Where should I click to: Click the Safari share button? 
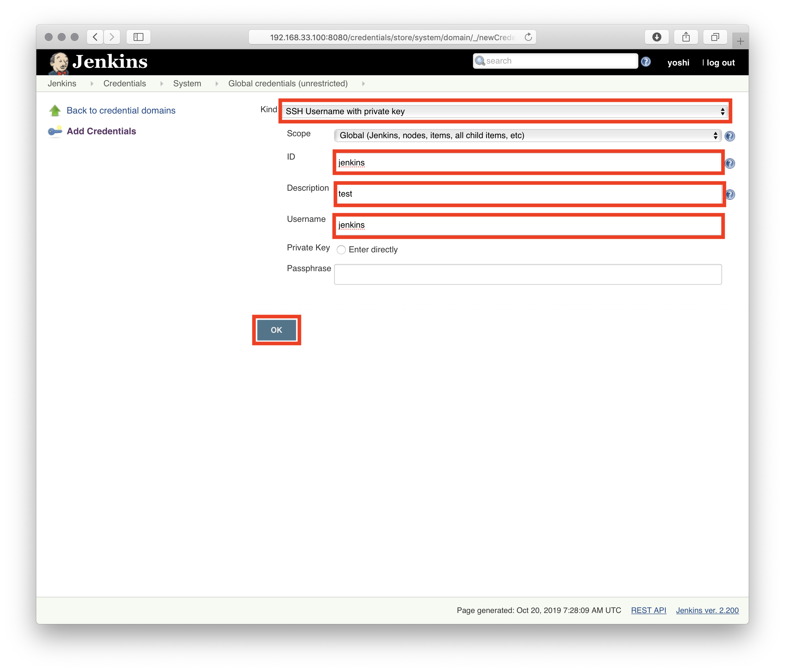[x=686, y=37]
